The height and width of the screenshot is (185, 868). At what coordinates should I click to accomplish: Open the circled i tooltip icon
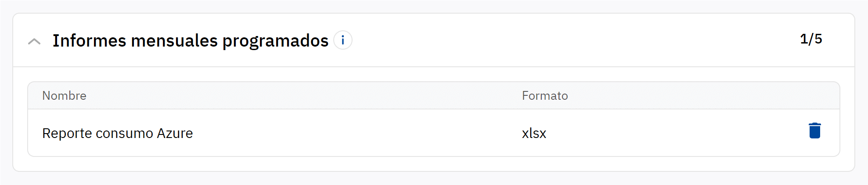tap(342, 40)
